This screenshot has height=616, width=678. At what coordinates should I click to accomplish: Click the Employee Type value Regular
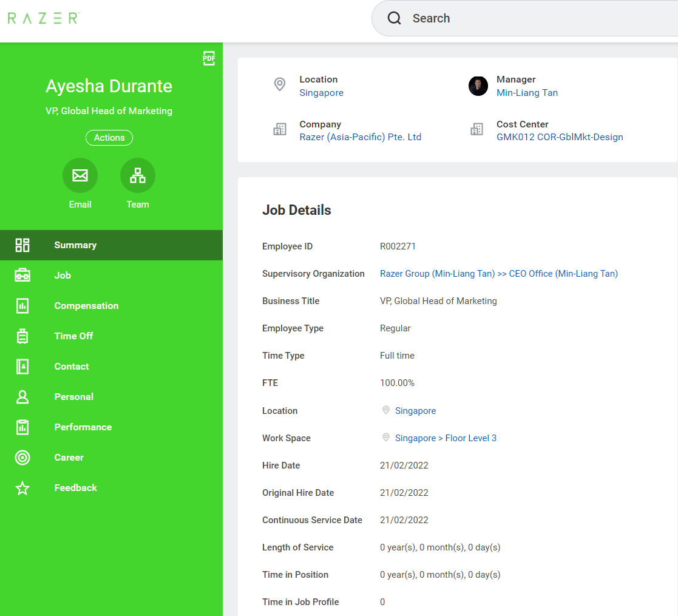pyautogui.click(x=395, y=328)
